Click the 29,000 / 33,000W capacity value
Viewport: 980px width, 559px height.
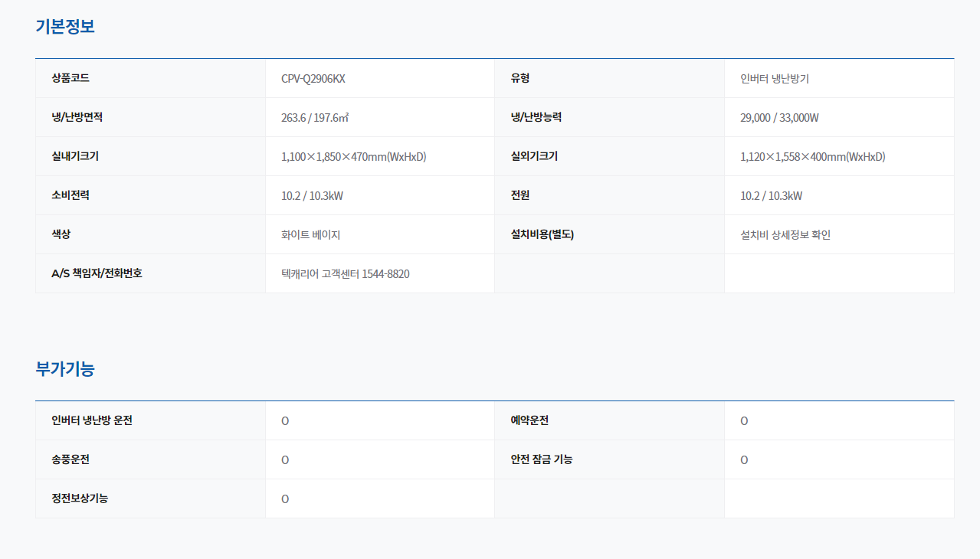pyautogui.click(x=779, y=118)
